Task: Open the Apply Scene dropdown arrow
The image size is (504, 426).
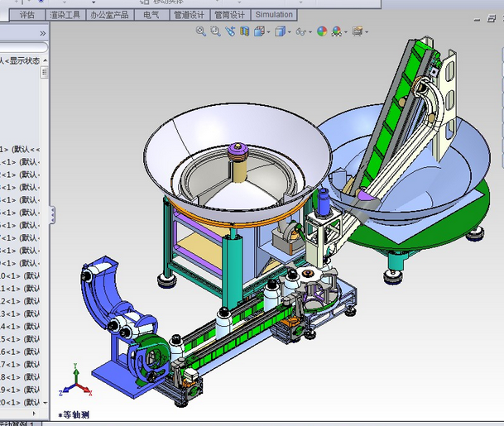Action: [346, 32]
